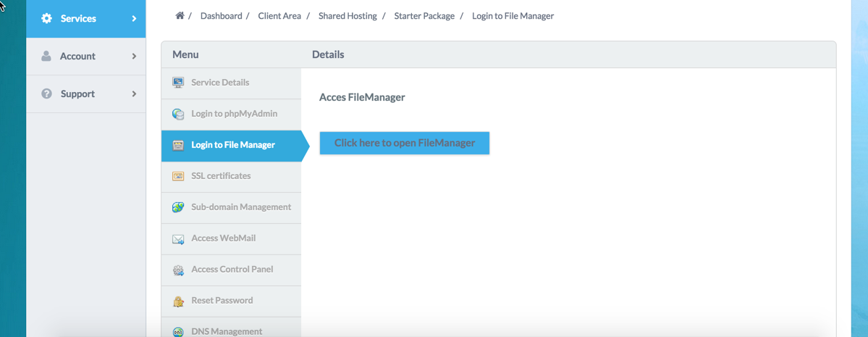Viewport: 868px width, 337px height.
Task: Click the DNS Management icon
Action: (177, 331)
